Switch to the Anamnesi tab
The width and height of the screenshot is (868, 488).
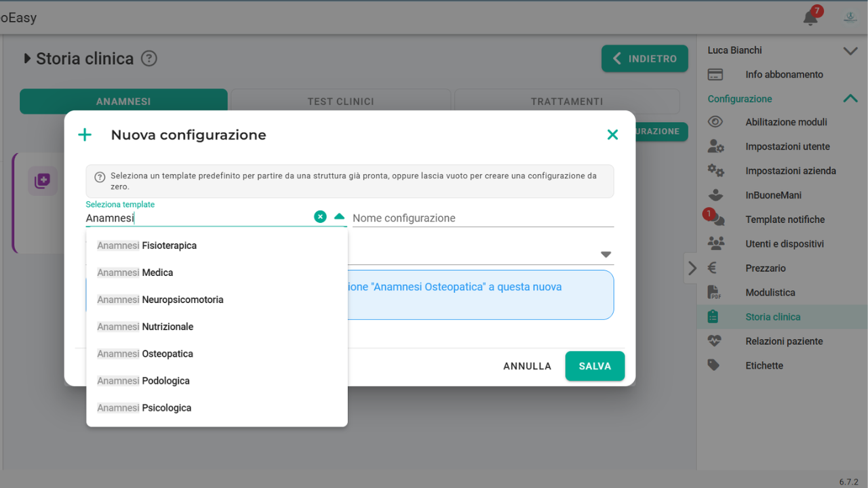123,102
